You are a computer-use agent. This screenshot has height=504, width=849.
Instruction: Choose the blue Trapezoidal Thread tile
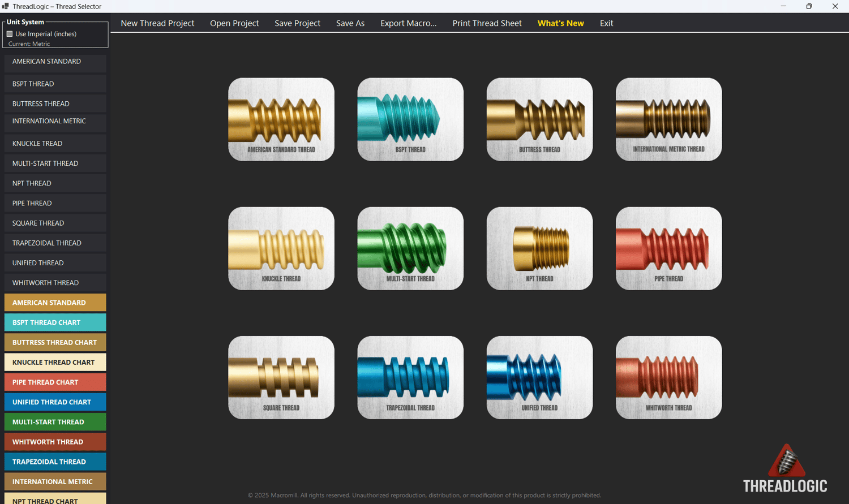pos(410,377)
